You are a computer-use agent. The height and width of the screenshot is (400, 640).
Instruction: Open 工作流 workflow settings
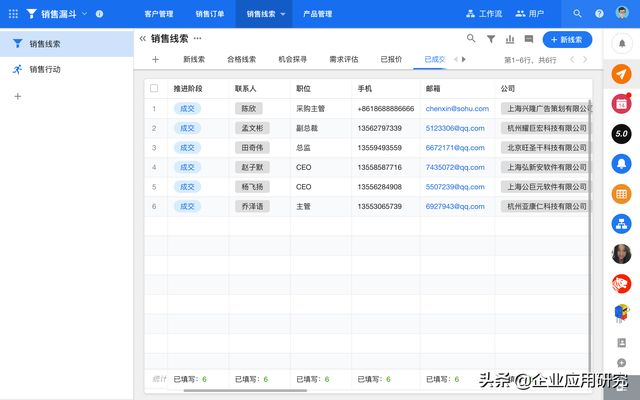point(484,14)
